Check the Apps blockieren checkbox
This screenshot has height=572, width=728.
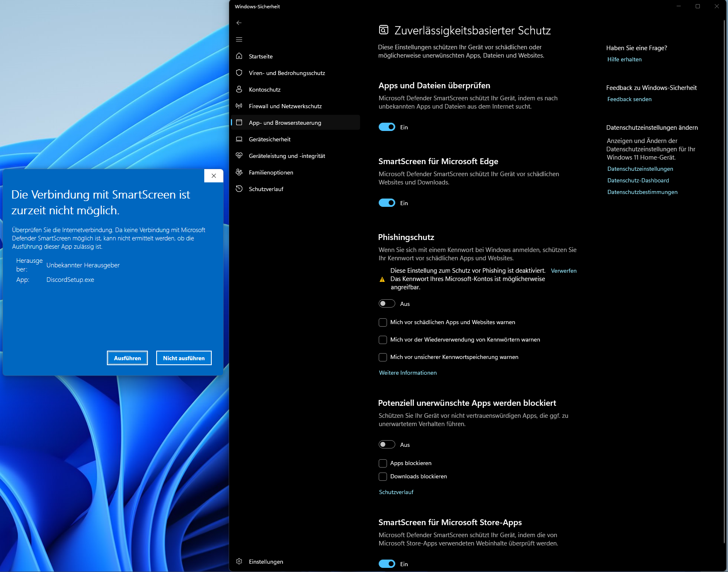[x=383, y=463]
